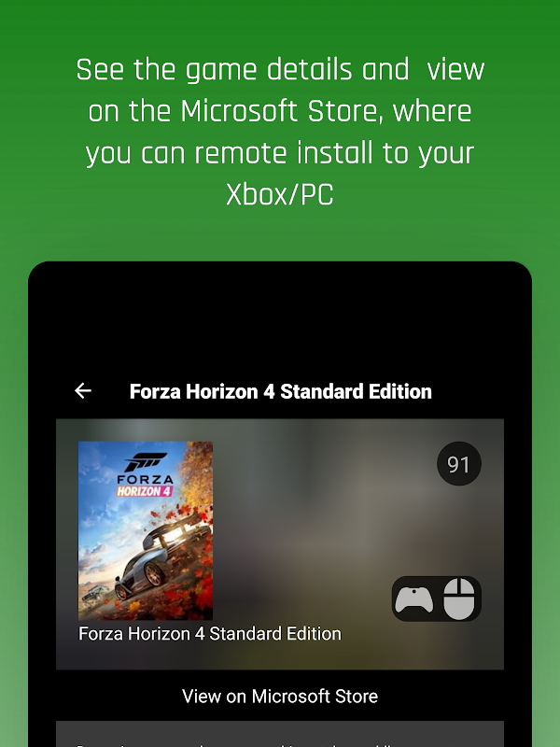
Task: Select the mouse input support icon
Action: (459, 599)
